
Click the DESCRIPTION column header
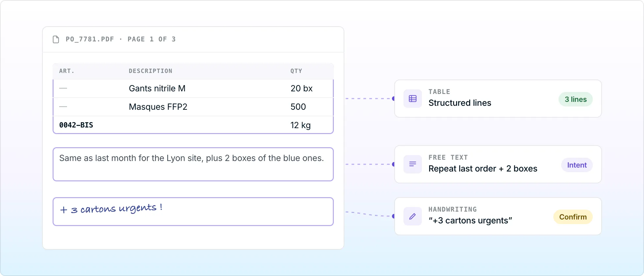(150, 71)
